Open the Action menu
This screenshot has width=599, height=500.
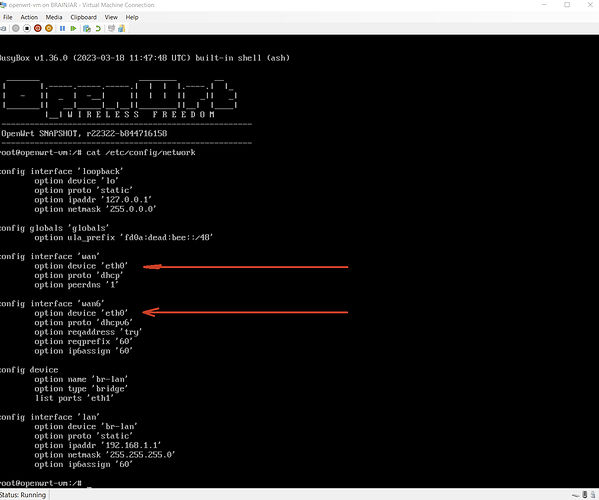point(29,17)
